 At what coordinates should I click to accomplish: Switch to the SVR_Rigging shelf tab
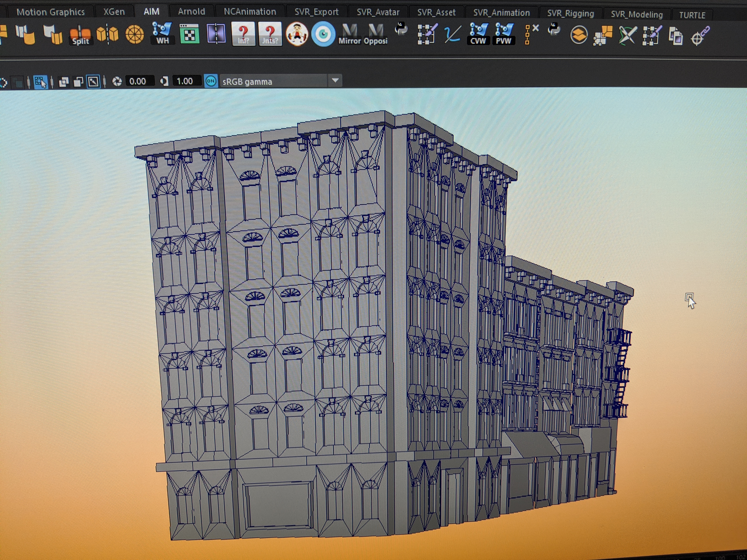[x=570, y=14]
